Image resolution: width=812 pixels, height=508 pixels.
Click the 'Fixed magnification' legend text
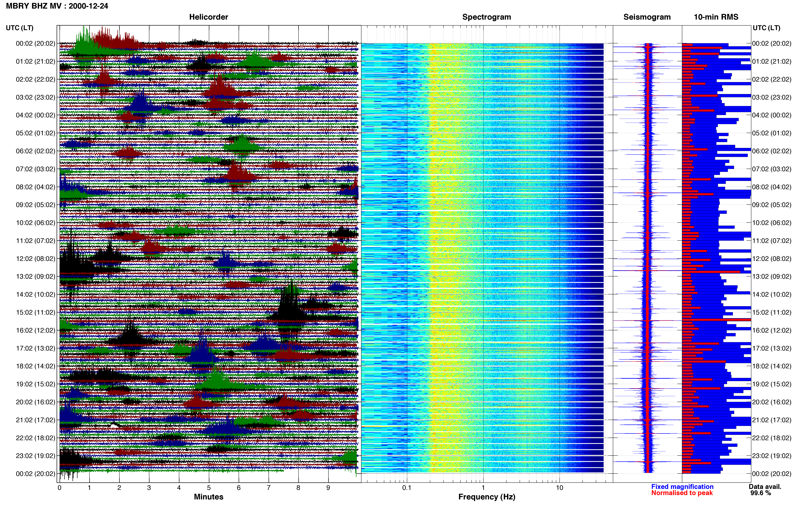[682, 486]
